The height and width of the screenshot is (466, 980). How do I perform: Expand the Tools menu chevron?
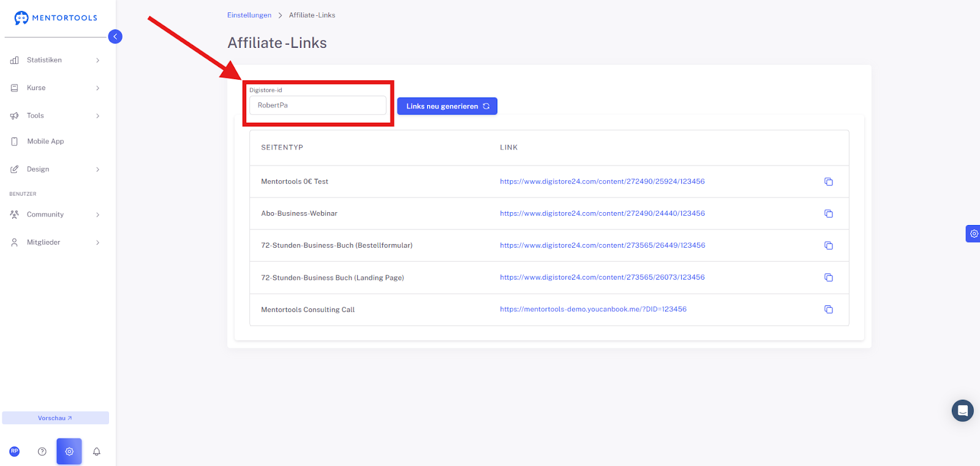click(x=98, y=116)
